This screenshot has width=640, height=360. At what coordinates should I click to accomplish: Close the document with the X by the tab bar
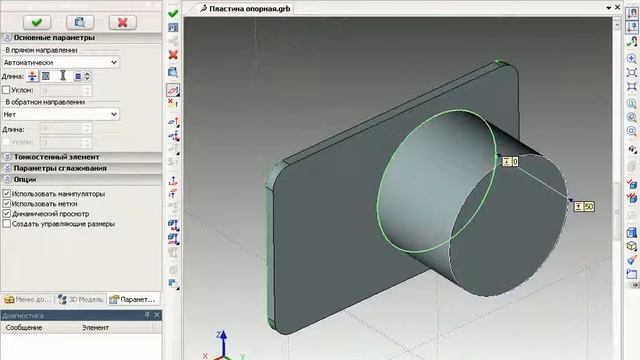tap(618, 7)
